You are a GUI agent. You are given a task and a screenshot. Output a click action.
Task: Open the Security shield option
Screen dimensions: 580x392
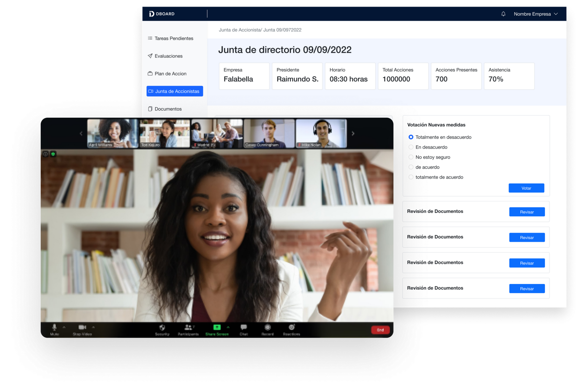(x=162, y=328)
